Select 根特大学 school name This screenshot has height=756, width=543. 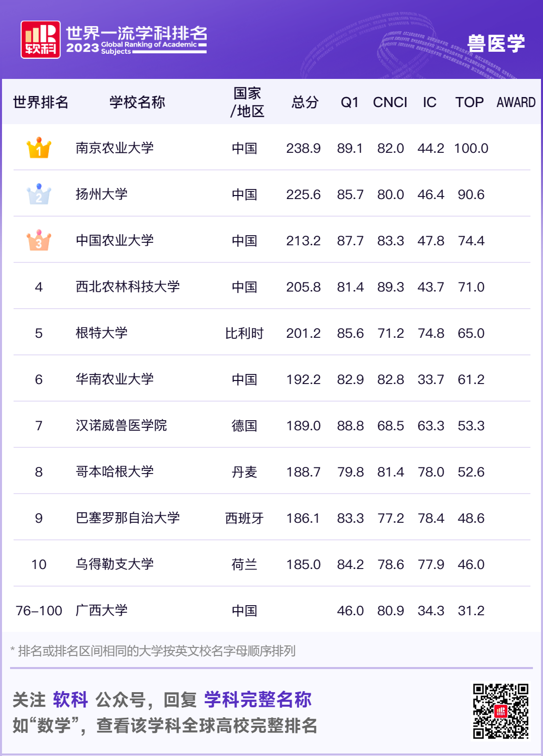click(102, 333)
